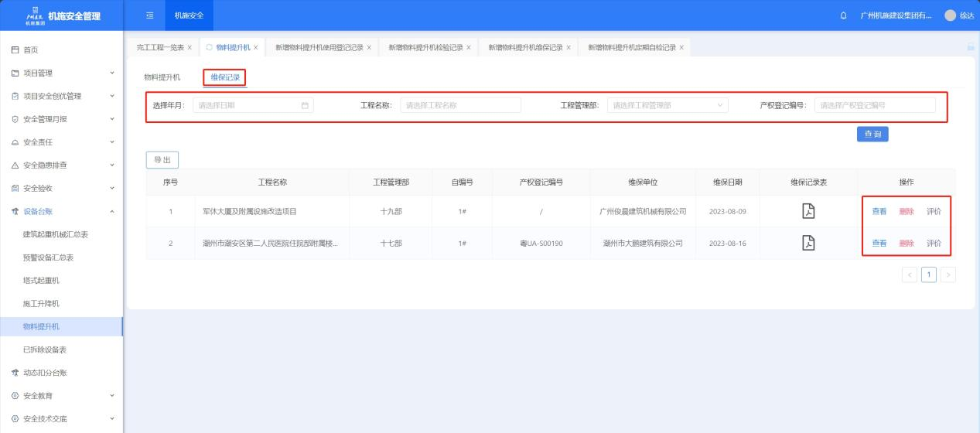Click the 导出 export button
Screen dimensions: 980x433
coord(162,159)
